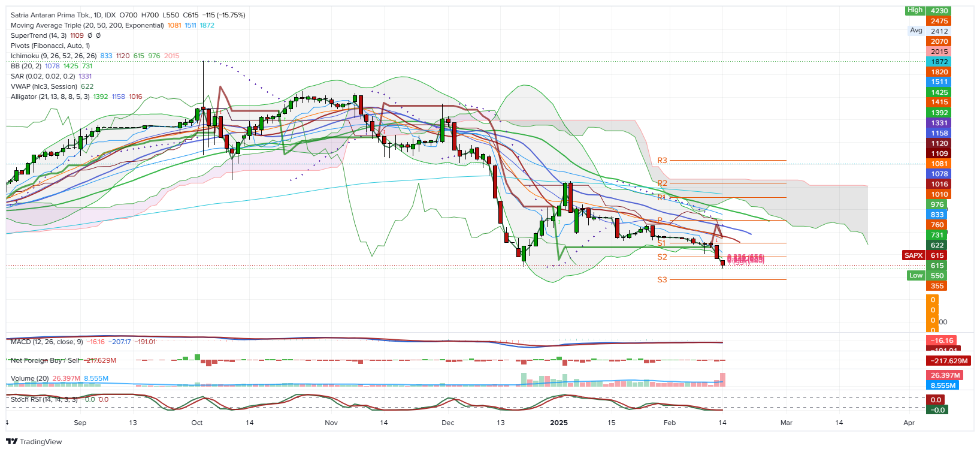Click the 2070 price label

click(939, 41)
